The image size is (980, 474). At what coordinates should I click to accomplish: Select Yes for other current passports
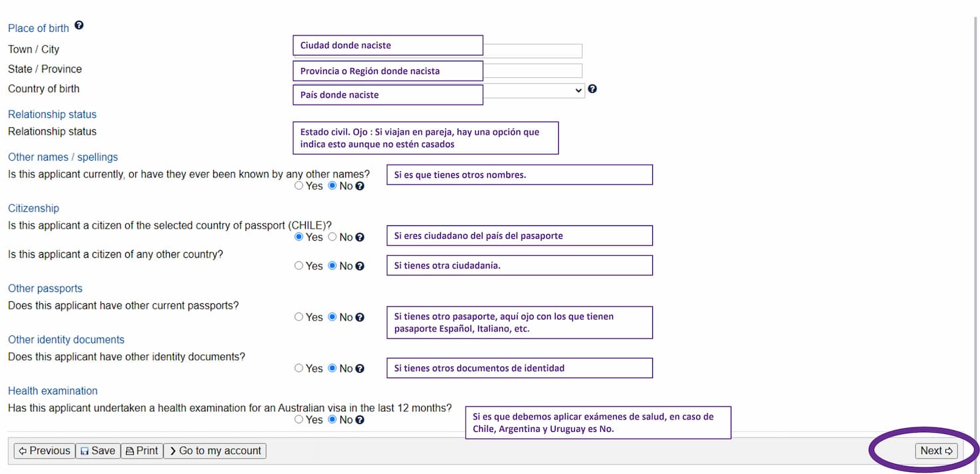click(x=298, y=317)
